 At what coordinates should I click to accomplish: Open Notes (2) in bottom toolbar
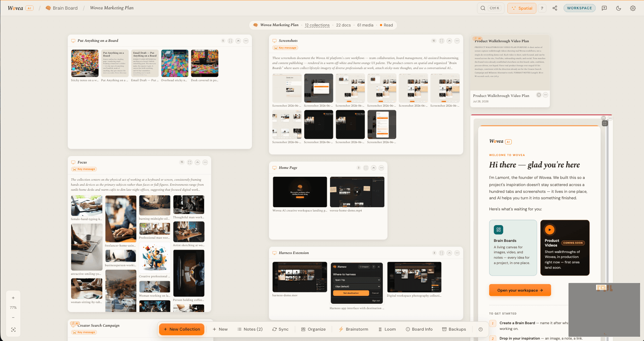(x=250, y=329)
